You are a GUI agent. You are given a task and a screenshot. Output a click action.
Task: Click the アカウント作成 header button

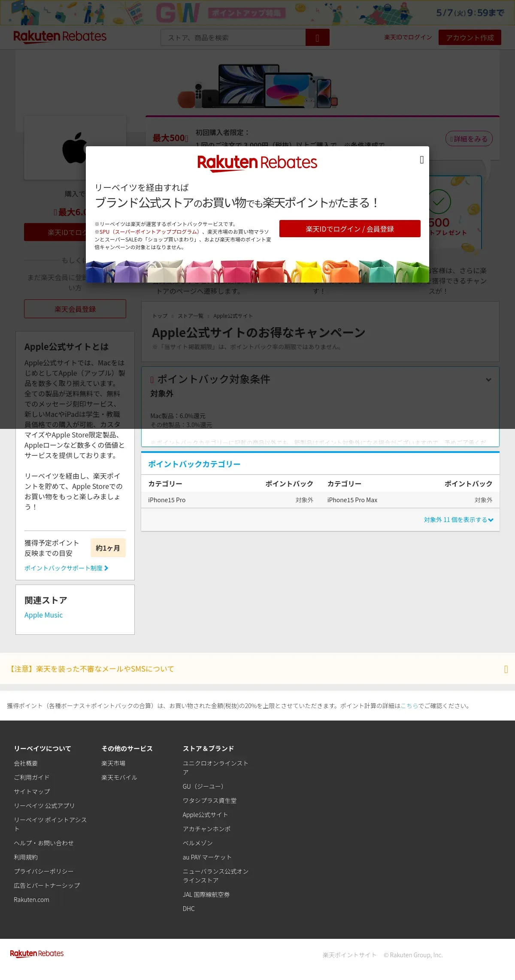pyautogui.click(x=470, y=38)
